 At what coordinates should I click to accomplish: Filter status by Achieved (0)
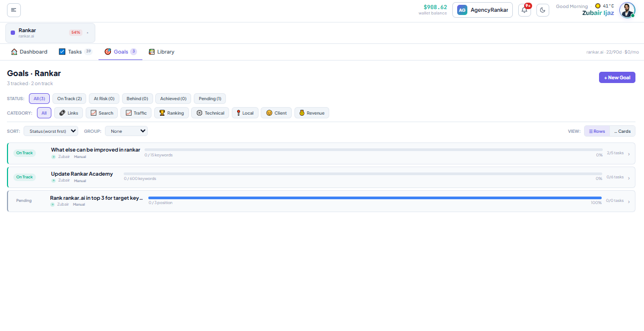click(173, 99)
